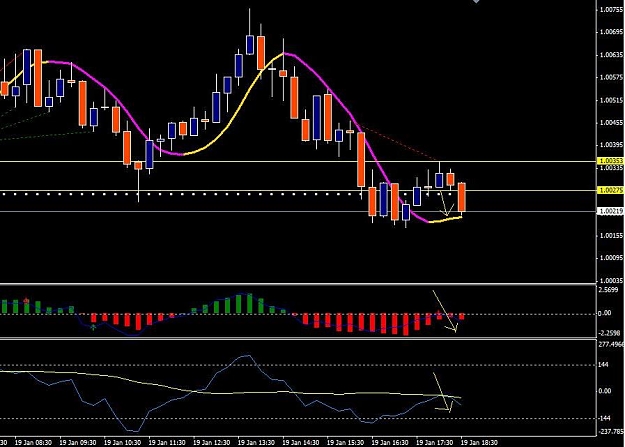Click the 1.00455 price axis label

click(x=612, y=122)
